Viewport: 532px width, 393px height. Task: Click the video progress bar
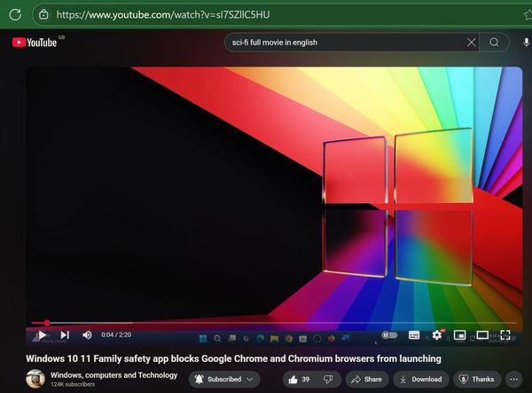point(266,323)
